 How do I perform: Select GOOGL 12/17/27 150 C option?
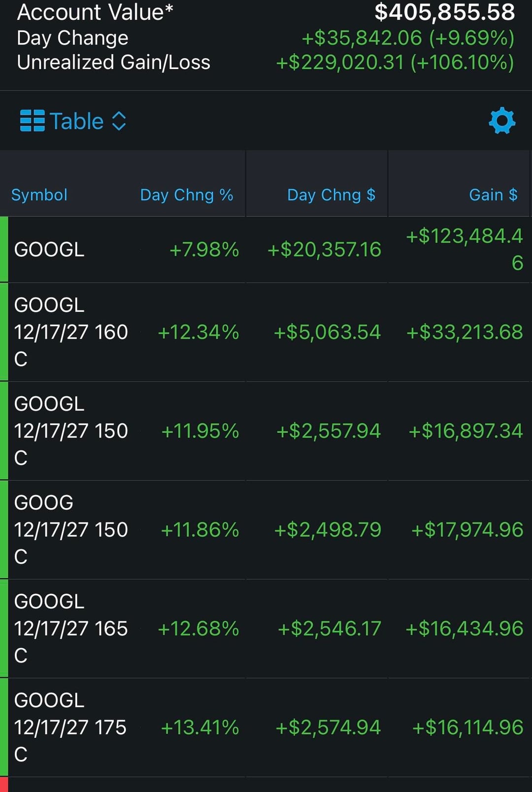point(70,431)
